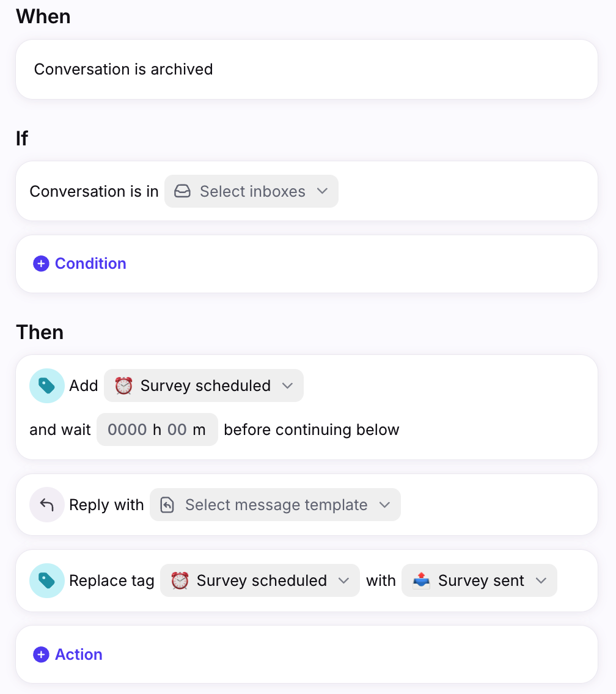Image resolution: width=616 pixels, height=694 pixels.
Task: Click the hours field in wait duration
Action: (x=127, y=429)
